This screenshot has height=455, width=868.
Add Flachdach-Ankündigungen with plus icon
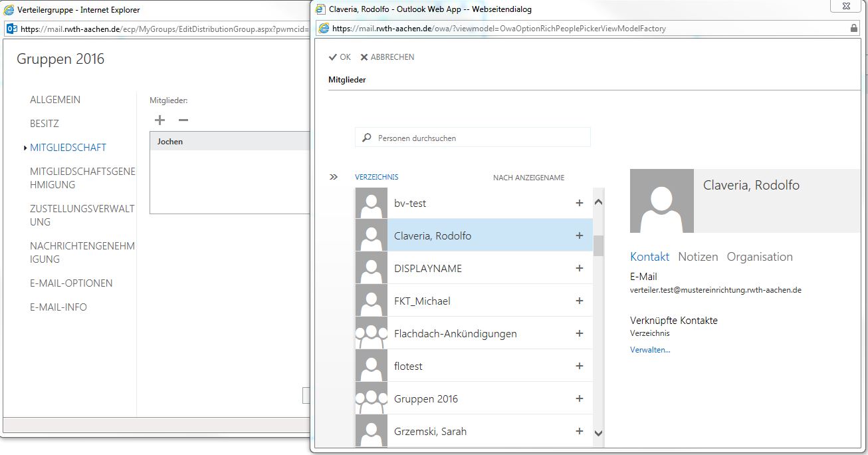579,333
